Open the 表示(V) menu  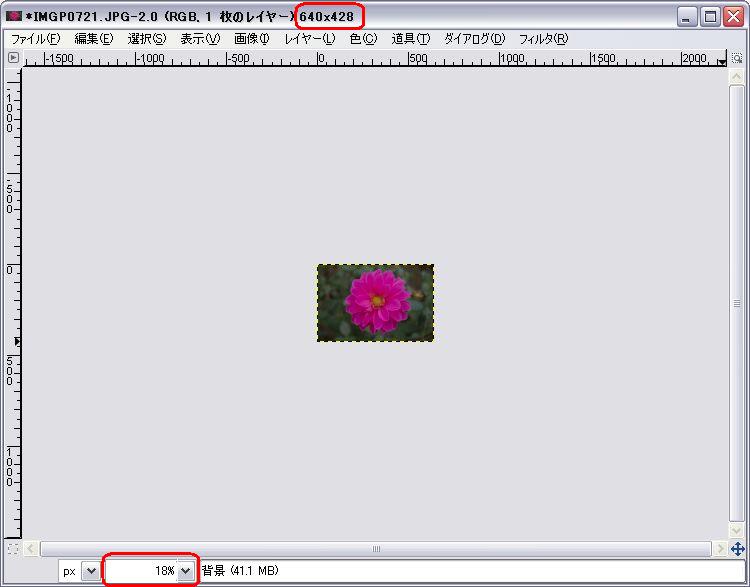[200, 39]
